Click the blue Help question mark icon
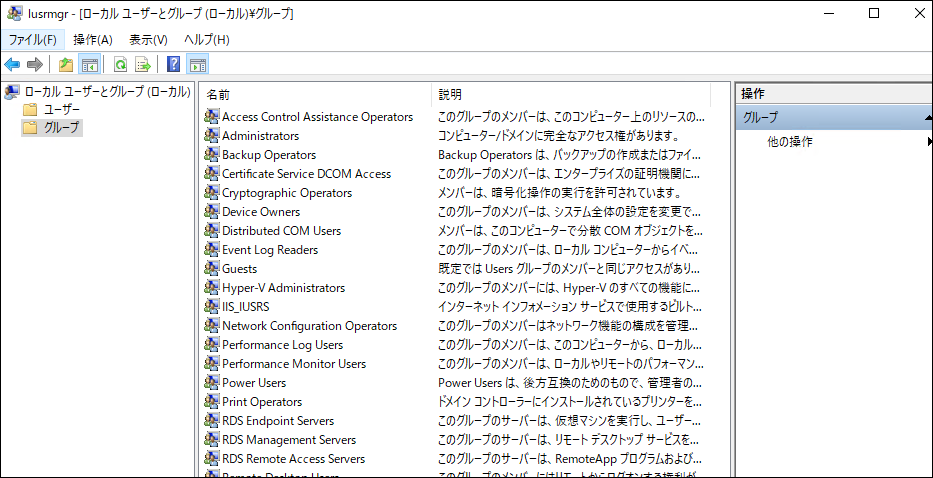933x478 pixels. [x=174, y=65]
